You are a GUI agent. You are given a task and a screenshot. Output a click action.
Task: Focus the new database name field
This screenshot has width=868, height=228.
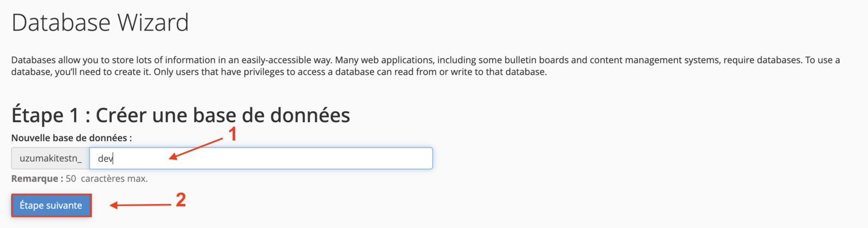(261, 159)
